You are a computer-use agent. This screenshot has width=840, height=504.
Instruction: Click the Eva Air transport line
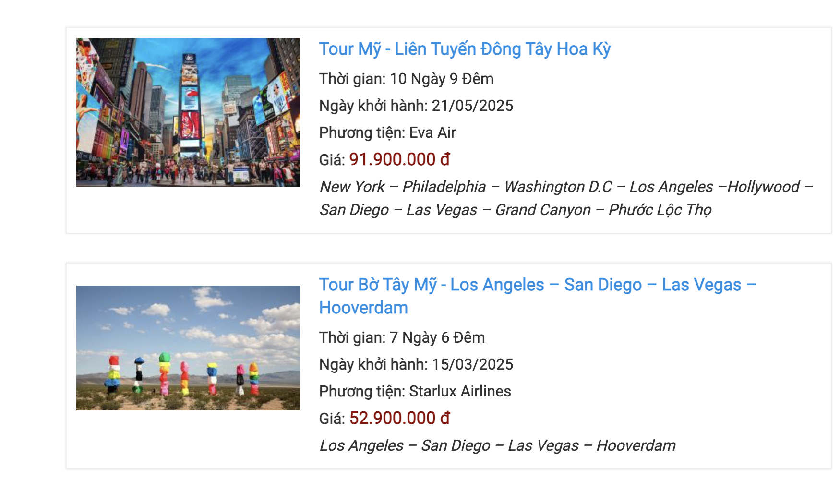(x=387, y=132)
